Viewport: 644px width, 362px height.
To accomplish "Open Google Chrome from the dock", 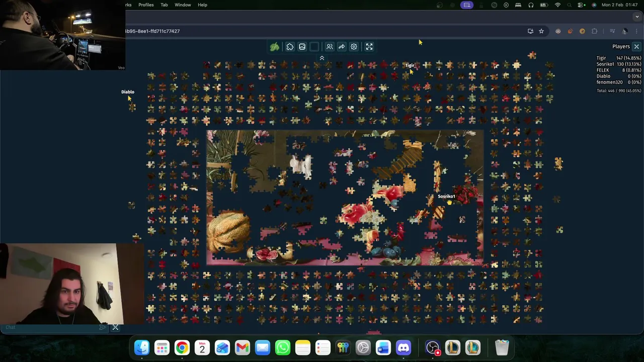I will click(182, 347).
